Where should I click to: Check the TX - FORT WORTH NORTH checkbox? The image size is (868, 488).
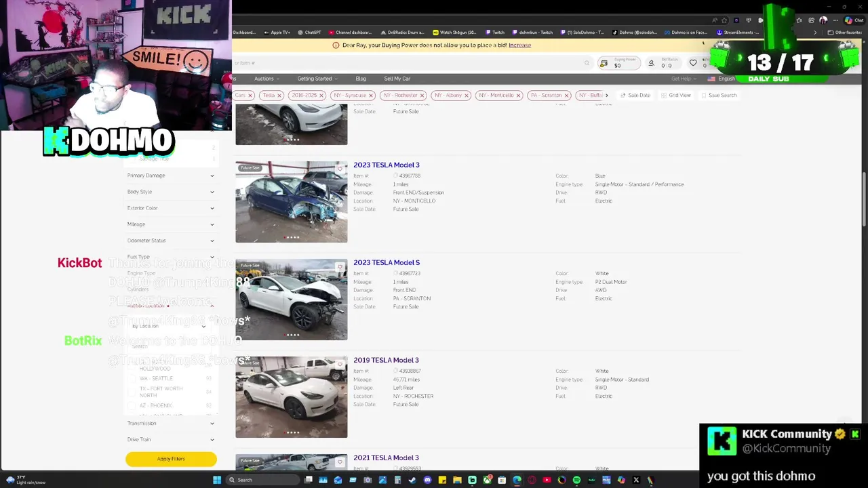133,392
